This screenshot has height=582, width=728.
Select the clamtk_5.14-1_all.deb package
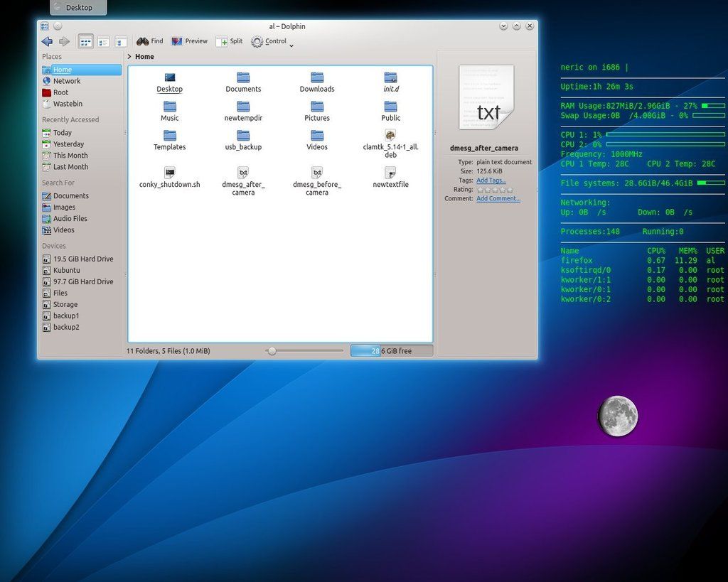point(391,144)
